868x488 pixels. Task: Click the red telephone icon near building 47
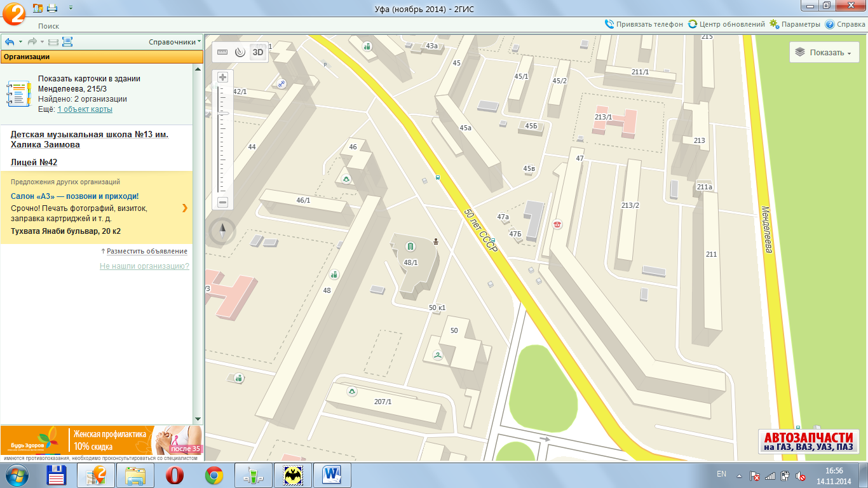[558, 224]
